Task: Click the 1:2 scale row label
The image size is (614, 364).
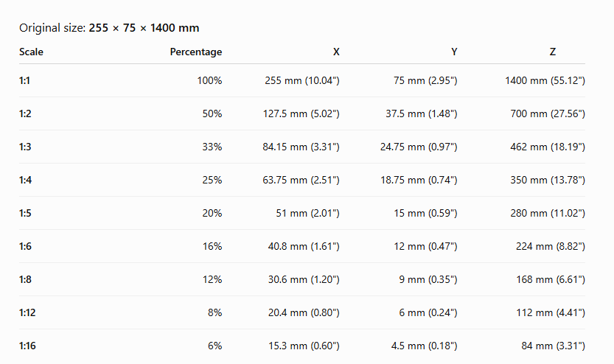Action: click(25, 114)
